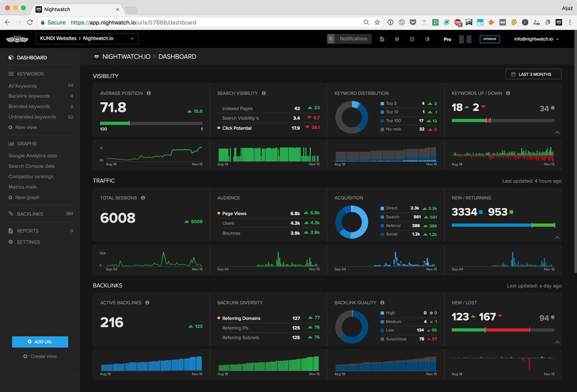Open the Last 3 Months date range selector
This screenshot has width=577, height=392.
tap(533, 74)
